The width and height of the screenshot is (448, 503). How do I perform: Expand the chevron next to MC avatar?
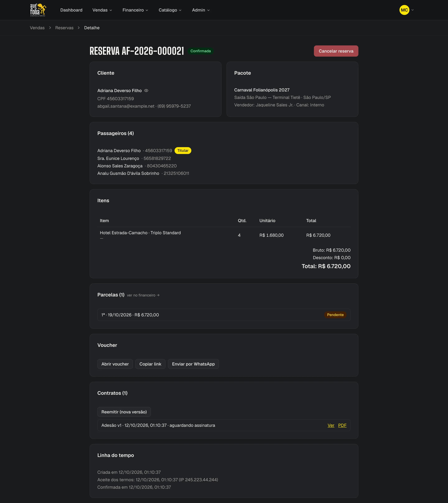pyautogui.click(x=413, y=10)
